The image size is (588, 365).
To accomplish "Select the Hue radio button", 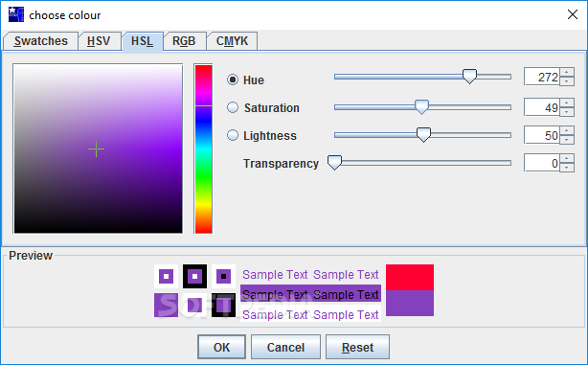I will tap(233, 80).
